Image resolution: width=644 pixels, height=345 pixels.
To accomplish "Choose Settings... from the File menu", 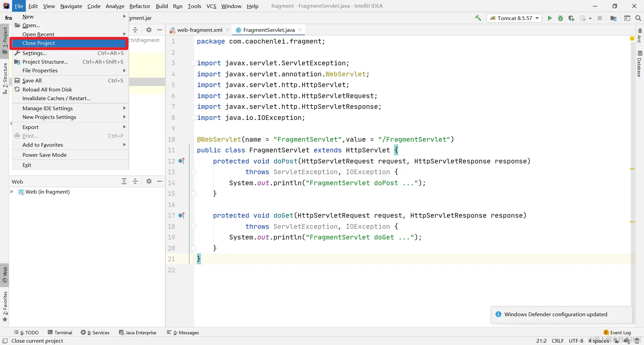I will 70,53.
